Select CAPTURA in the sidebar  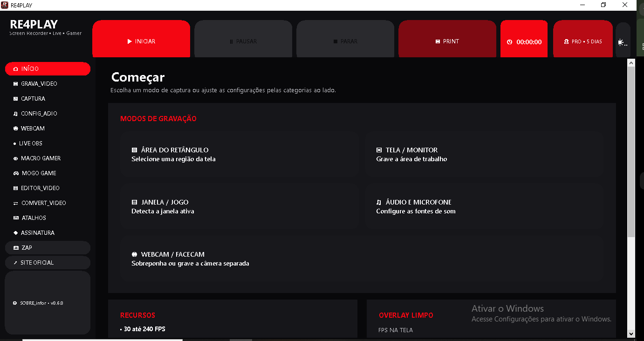48,99
